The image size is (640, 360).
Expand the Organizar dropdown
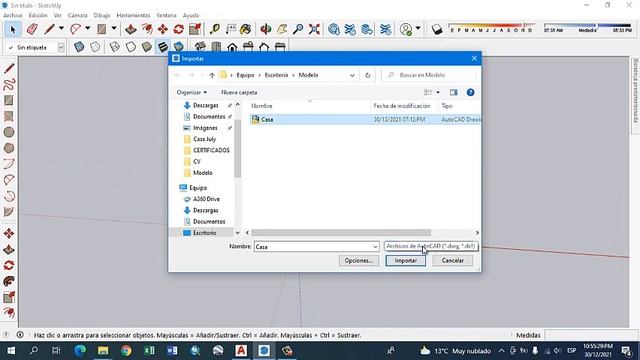point(192,93)
